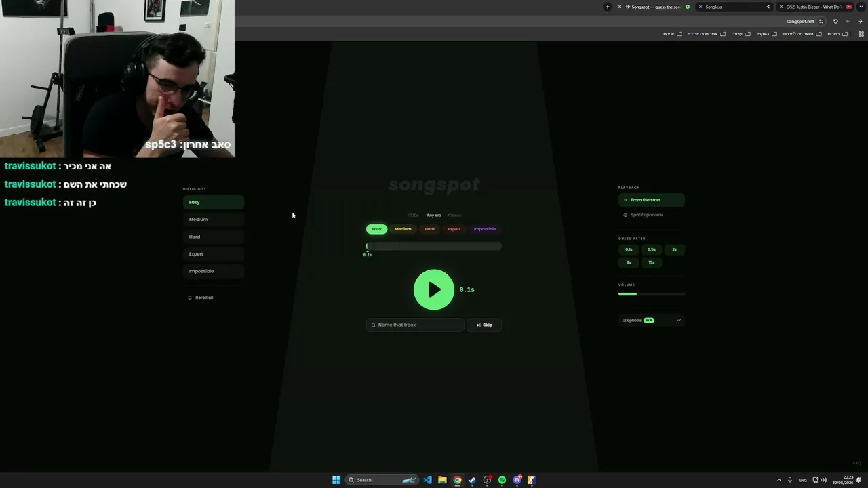Screen dimensions: 868x488
Task: Open the apps grid icon in bookmarks bar
Action: coord(861,34)
